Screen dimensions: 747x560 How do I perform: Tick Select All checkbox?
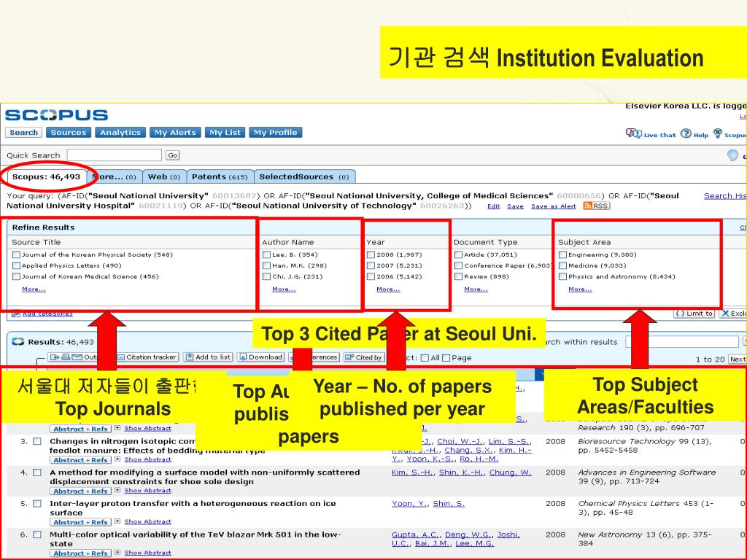(425, 358)
